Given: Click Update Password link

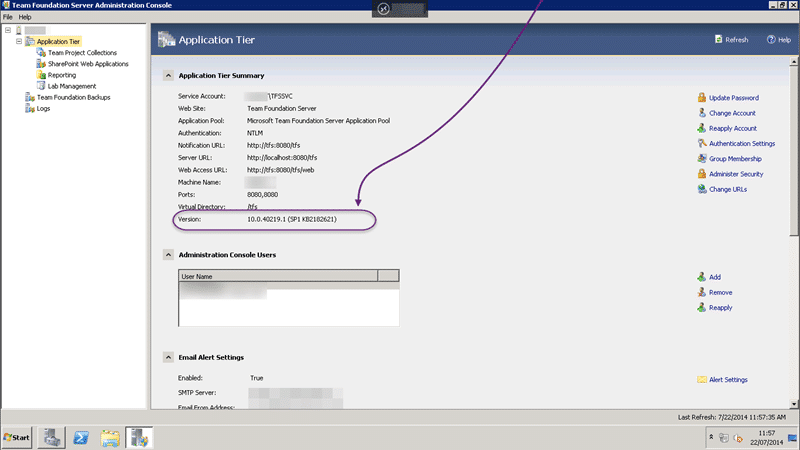Looking at the screenshot, I should pos(734,98).
